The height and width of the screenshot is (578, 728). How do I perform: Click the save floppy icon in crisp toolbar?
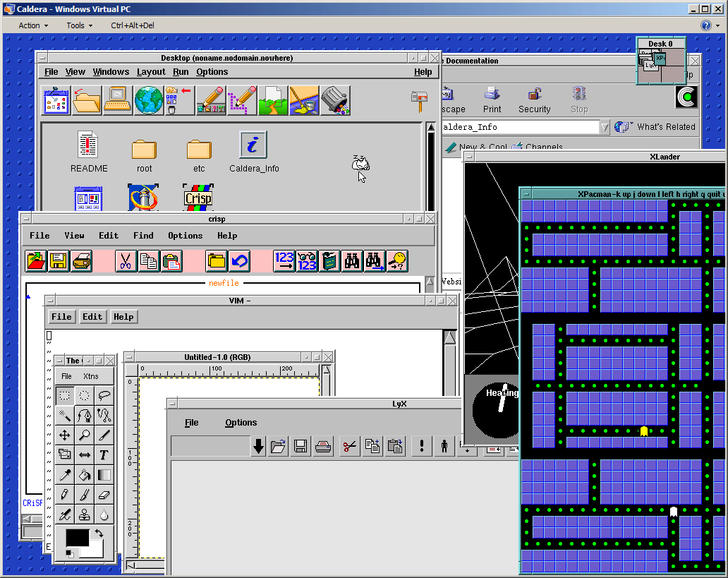pyautogui.click(x=59, y=260)
